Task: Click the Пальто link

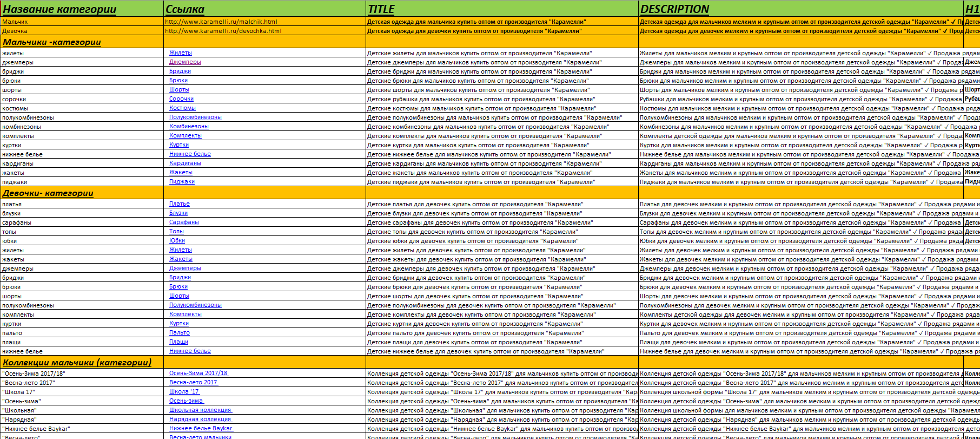Action: tap(180, 332)
